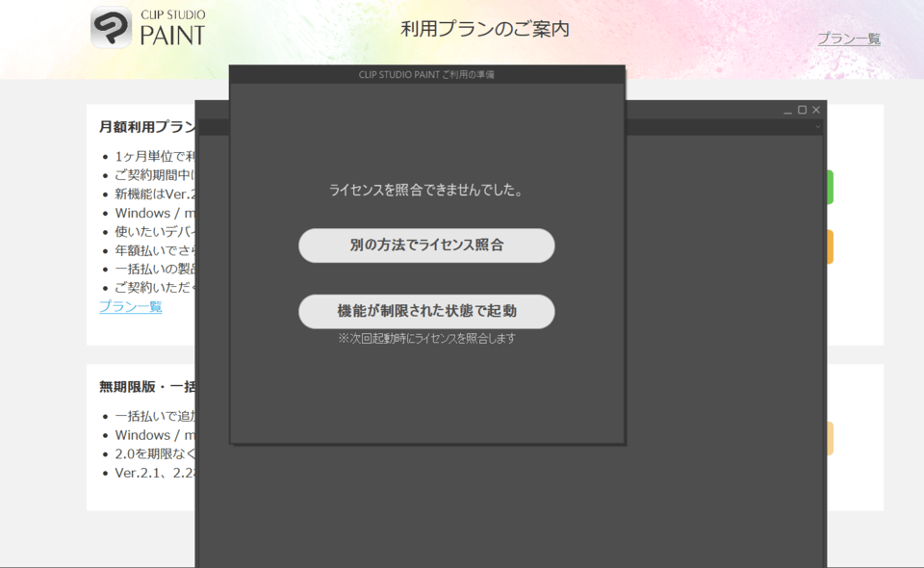This screenshot has height=568, width=924.
Task: Select the bullet starting with 年額払いで
Action: click(155, 250)
